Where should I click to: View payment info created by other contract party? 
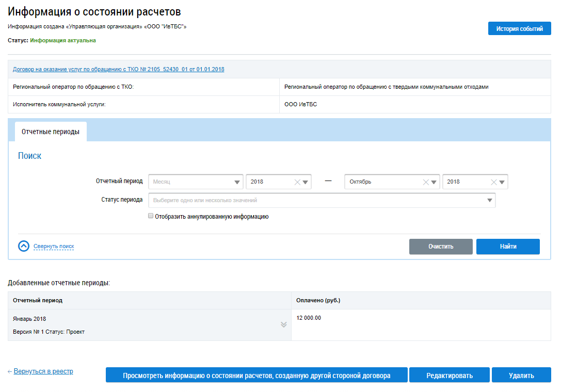click(x=257, y=375)
